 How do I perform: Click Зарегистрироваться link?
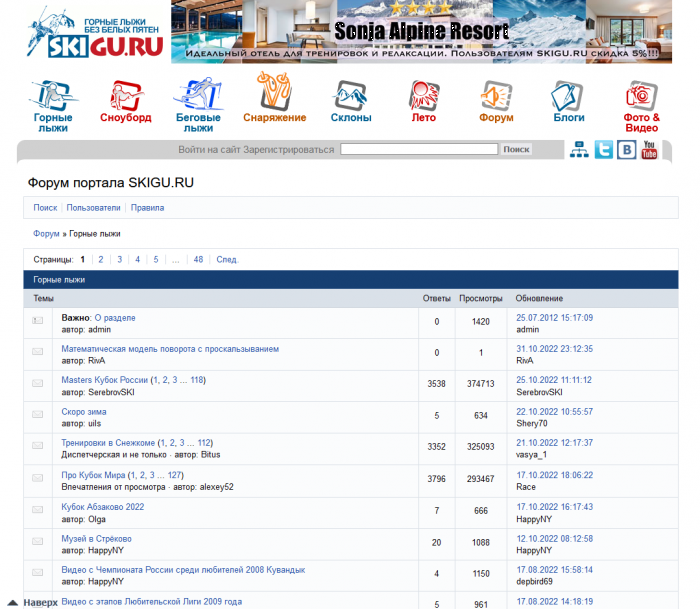(288, 150)
